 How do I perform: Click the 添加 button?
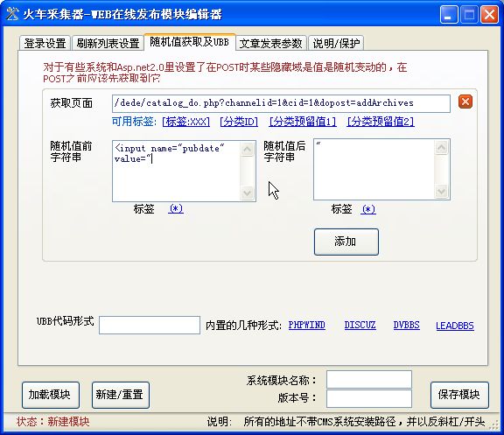click(346, 242)
